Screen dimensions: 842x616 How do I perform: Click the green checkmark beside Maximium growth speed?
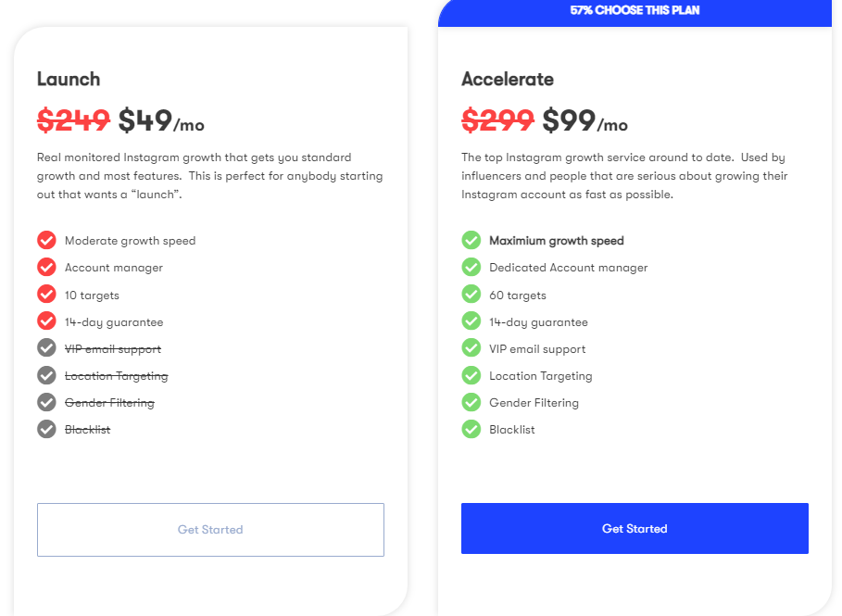click(x=471, y=240)
